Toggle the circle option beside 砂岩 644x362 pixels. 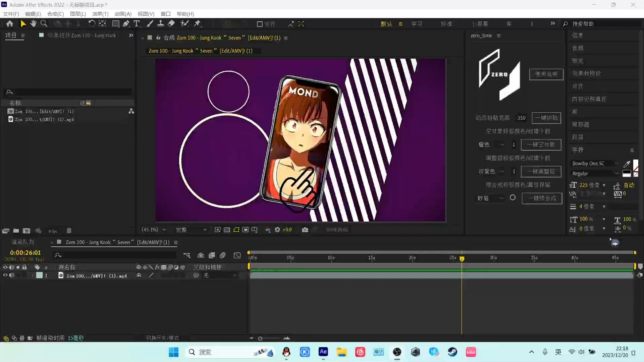(513, 198)
